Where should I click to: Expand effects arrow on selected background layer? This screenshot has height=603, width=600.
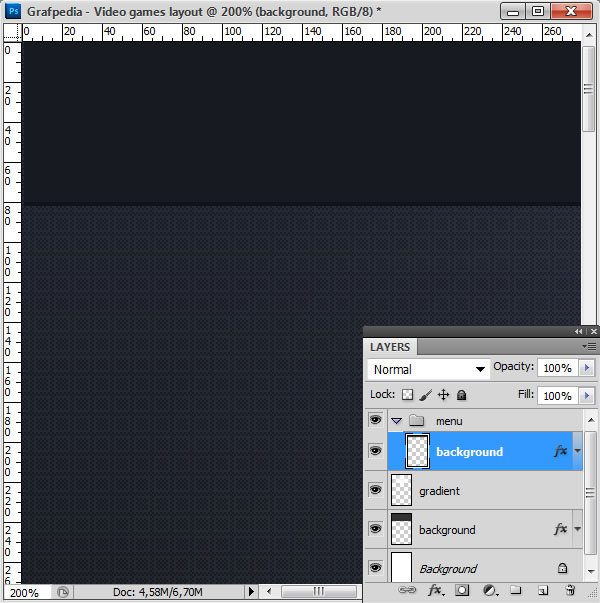click(578, 451)
